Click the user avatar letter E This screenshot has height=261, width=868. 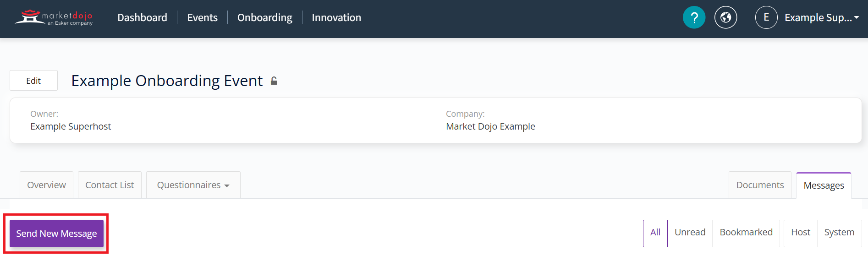pos(766,17)
